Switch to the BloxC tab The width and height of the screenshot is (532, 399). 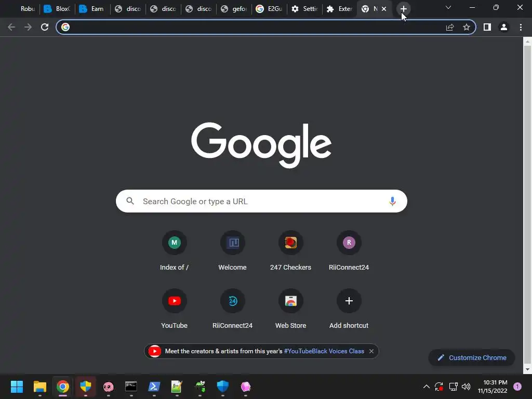click(57, 9)
